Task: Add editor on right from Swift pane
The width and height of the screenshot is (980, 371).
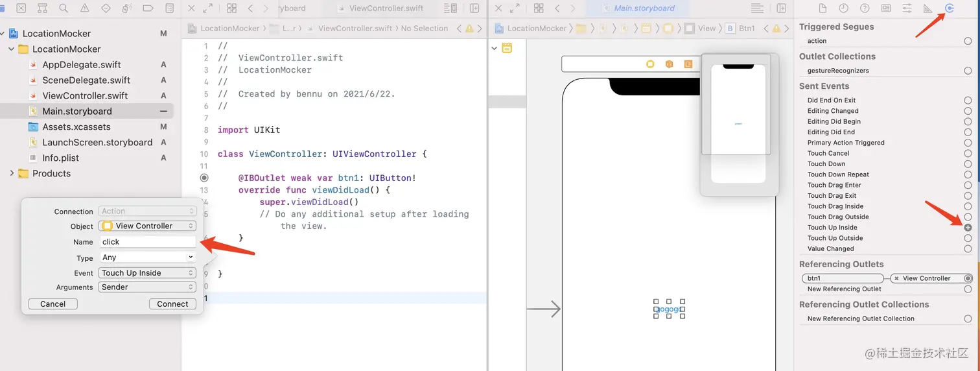Action: (474, 8)
